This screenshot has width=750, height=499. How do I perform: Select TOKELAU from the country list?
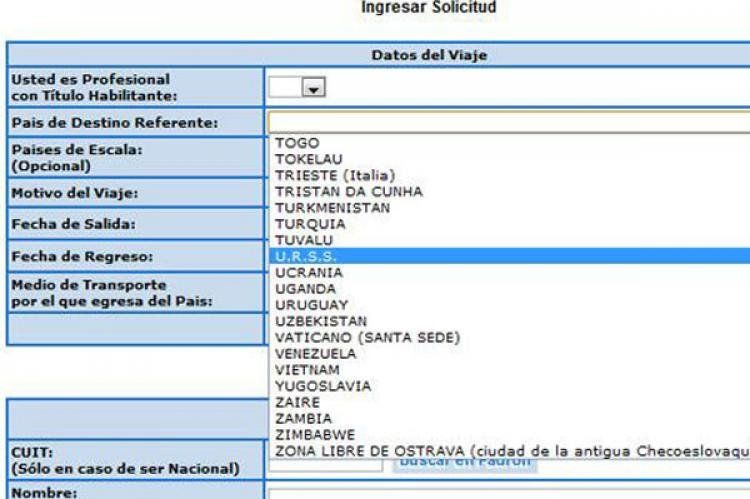click(510, 159)
